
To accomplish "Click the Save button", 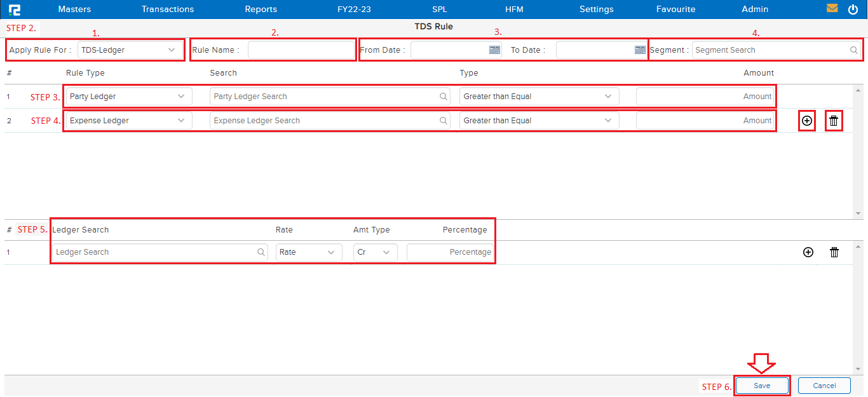I will tap(762, 386).
